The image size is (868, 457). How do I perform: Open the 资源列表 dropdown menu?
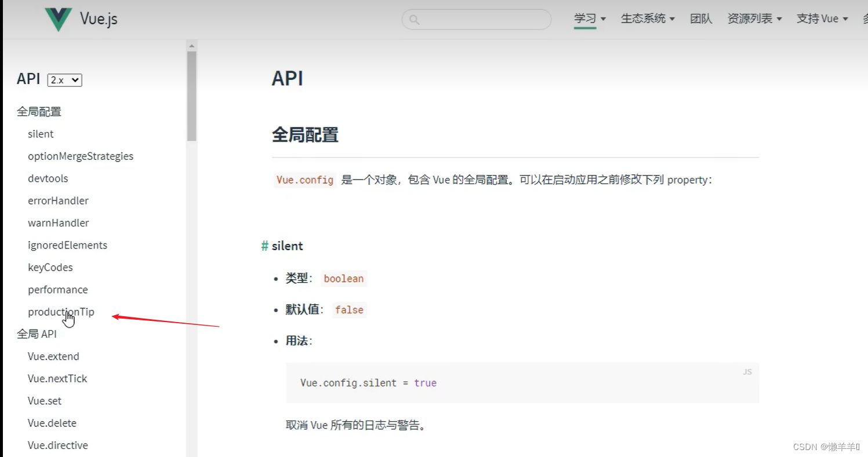(x=754, y=19)
